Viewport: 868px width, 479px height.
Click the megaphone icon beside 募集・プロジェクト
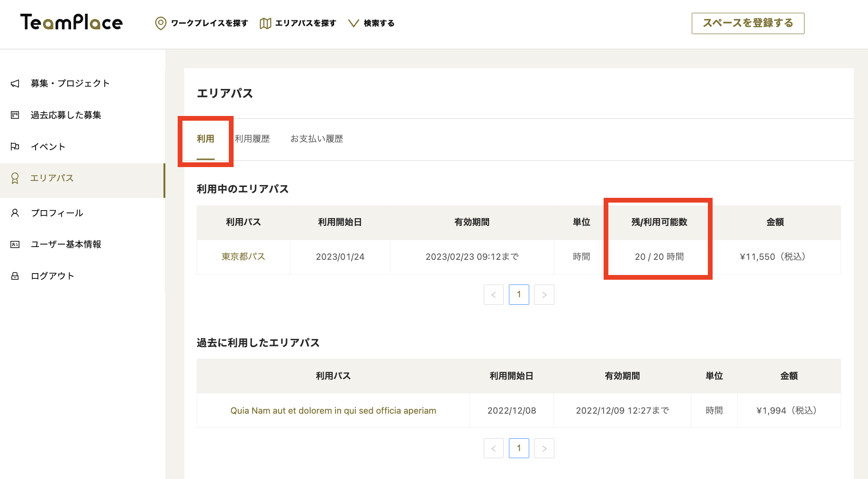(x=15, y=83)
